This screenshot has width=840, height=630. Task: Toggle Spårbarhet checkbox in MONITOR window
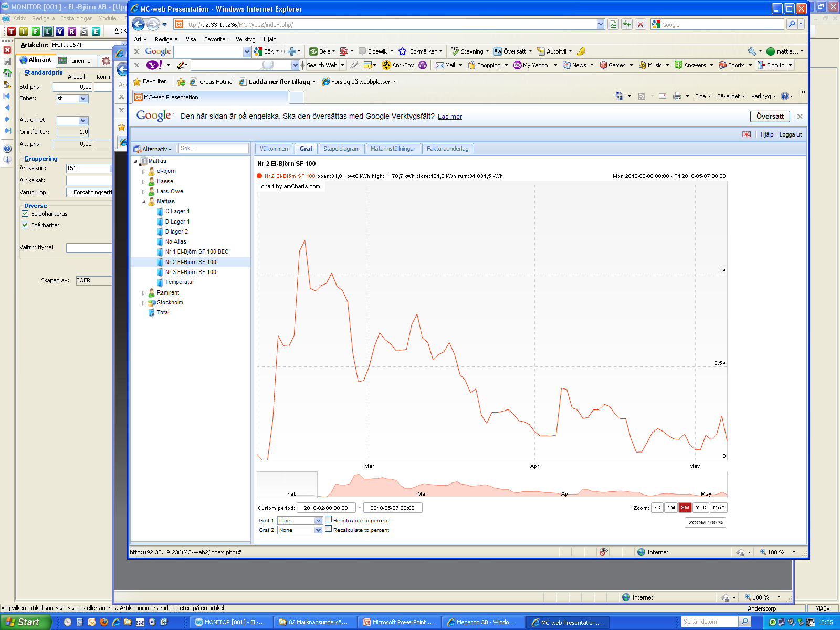pyautogui.click(x=25, y=225)
